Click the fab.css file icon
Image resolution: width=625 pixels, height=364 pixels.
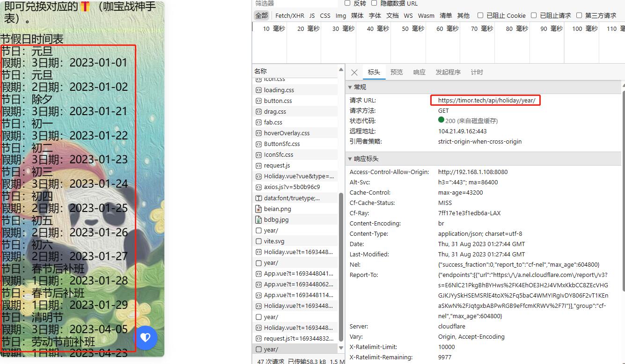(x=258, y=122)
